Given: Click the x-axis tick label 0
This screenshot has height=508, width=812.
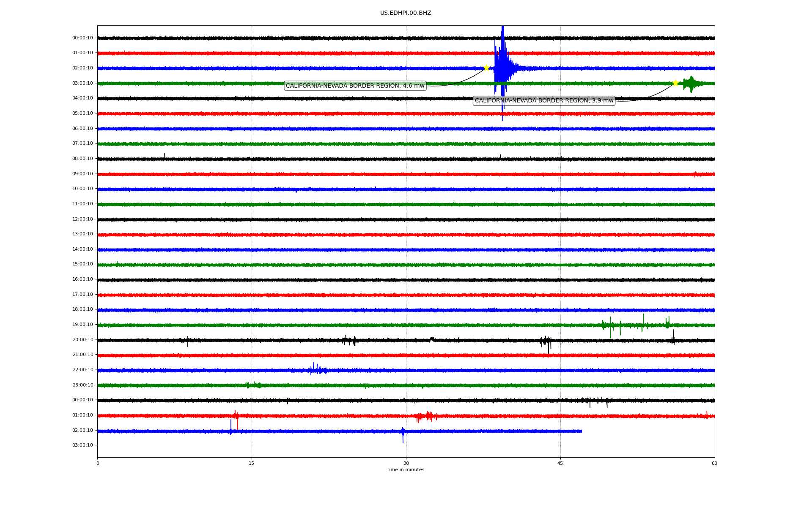Looking at the screenshot, I should point(98,463).
